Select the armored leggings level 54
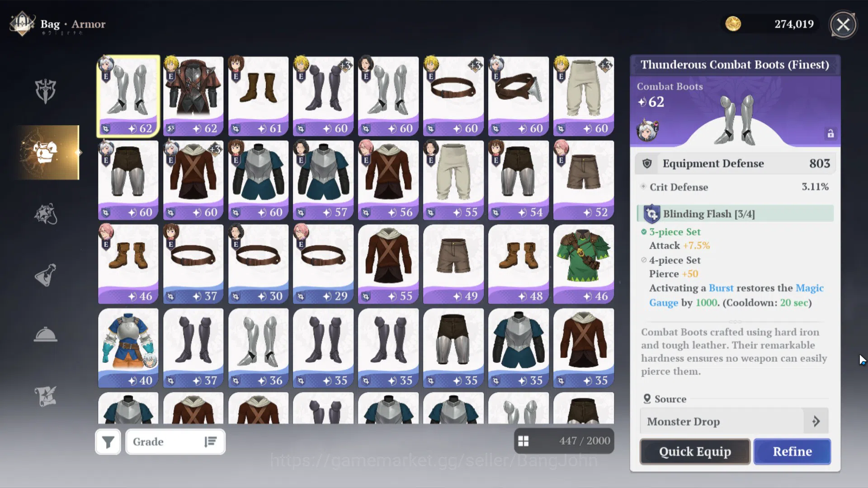Viewport: 868px width, 488px height. tap(519, 180)
